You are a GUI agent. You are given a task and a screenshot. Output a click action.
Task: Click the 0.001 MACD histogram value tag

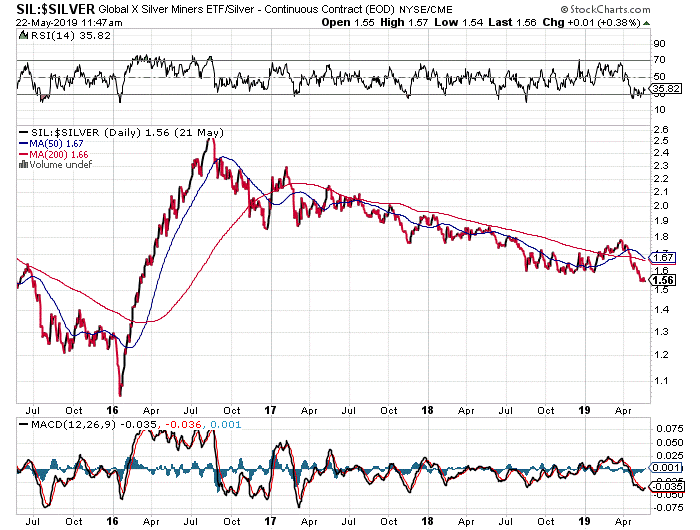(663, 467)
